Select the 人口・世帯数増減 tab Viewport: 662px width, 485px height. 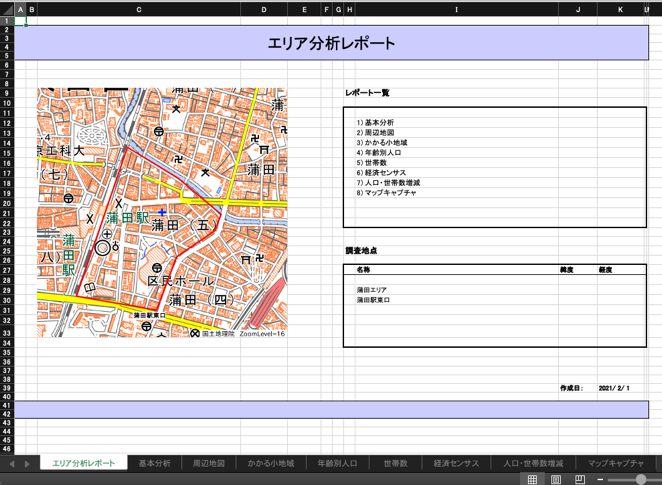point(533,463)
